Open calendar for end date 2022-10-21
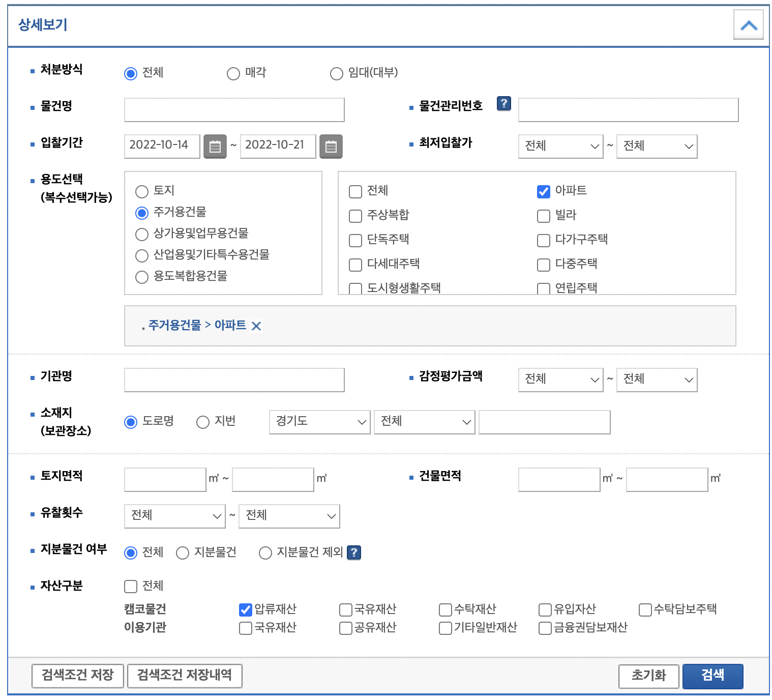772x700 pixels. [331, 147]
